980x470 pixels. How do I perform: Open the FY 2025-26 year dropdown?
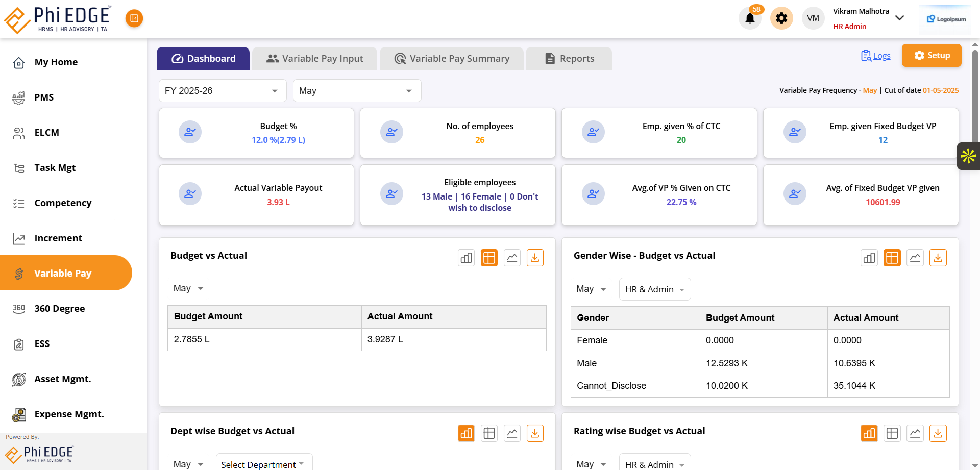pos(222,91)
